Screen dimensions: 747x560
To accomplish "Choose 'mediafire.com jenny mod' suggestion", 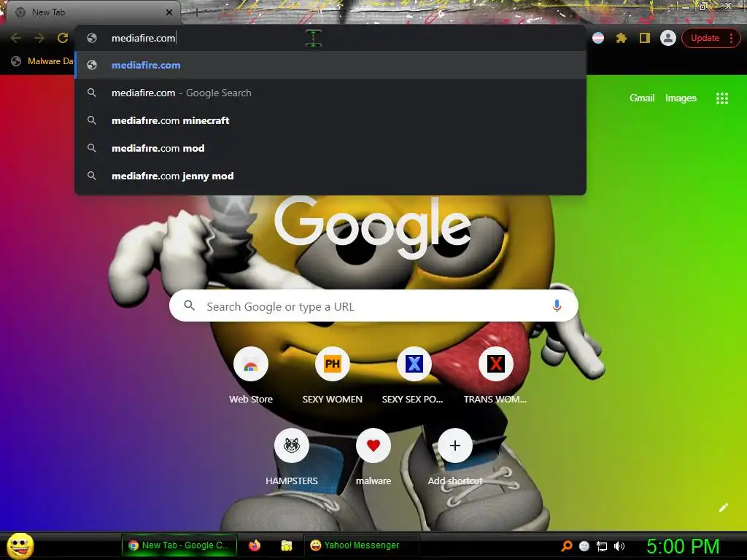I will (x=330, y=176).
